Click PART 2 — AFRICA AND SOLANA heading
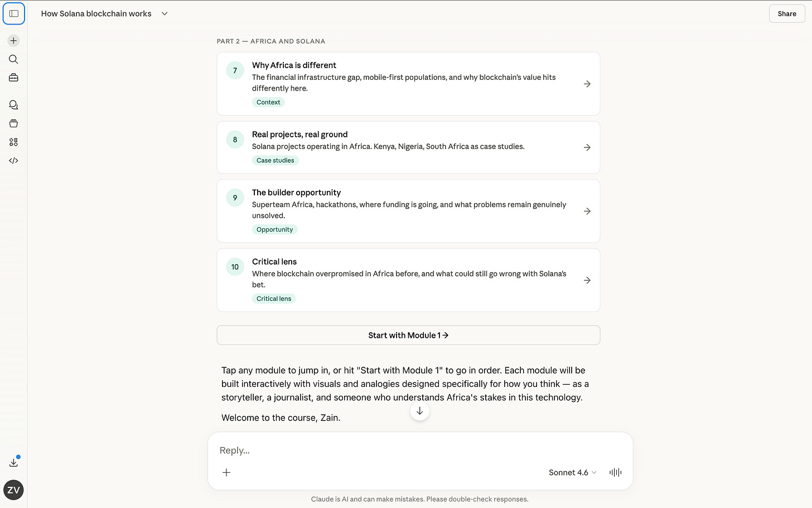 coord(271,41)
